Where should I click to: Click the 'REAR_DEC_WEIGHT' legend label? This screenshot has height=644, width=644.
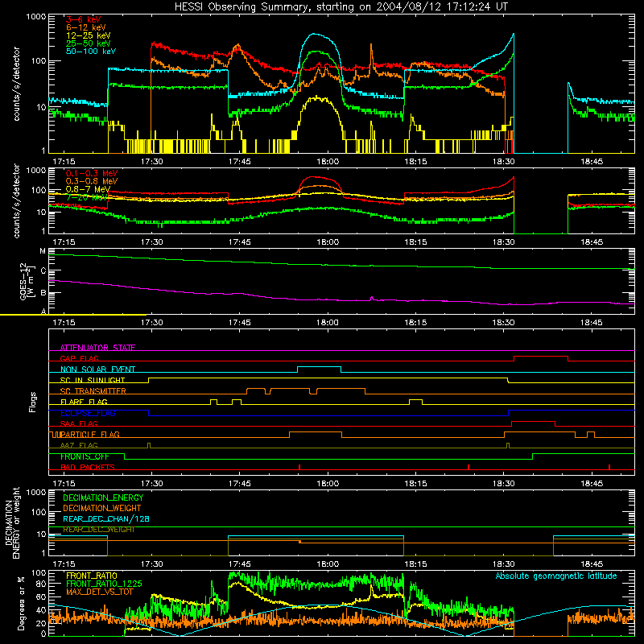98,530
